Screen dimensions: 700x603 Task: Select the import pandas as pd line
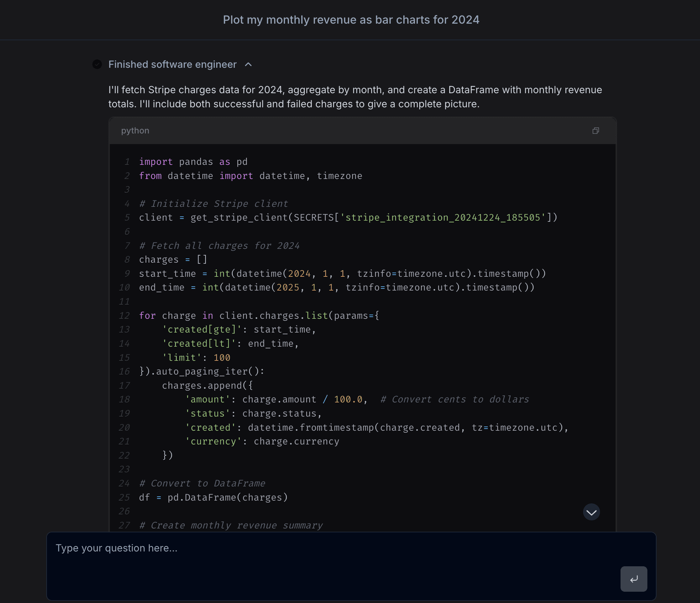[193, 161]
